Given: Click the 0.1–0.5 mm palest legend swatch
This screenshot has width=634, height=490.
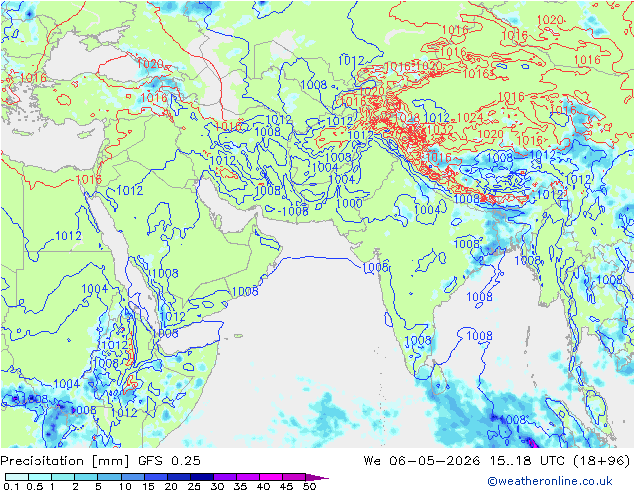Looking at the screenshot, I should (x=17, y=477).
